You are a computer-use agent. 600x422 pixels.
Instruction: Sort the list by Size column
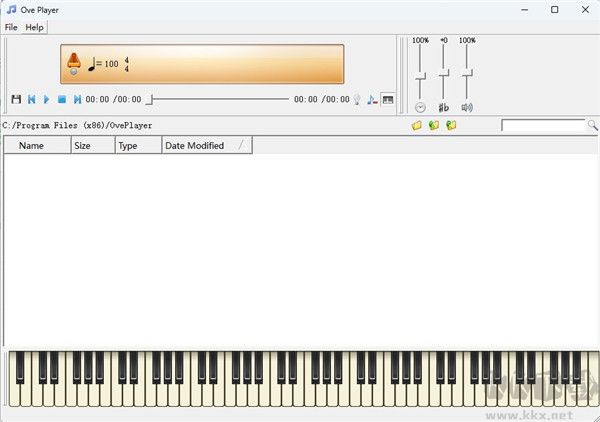point(93,145)
